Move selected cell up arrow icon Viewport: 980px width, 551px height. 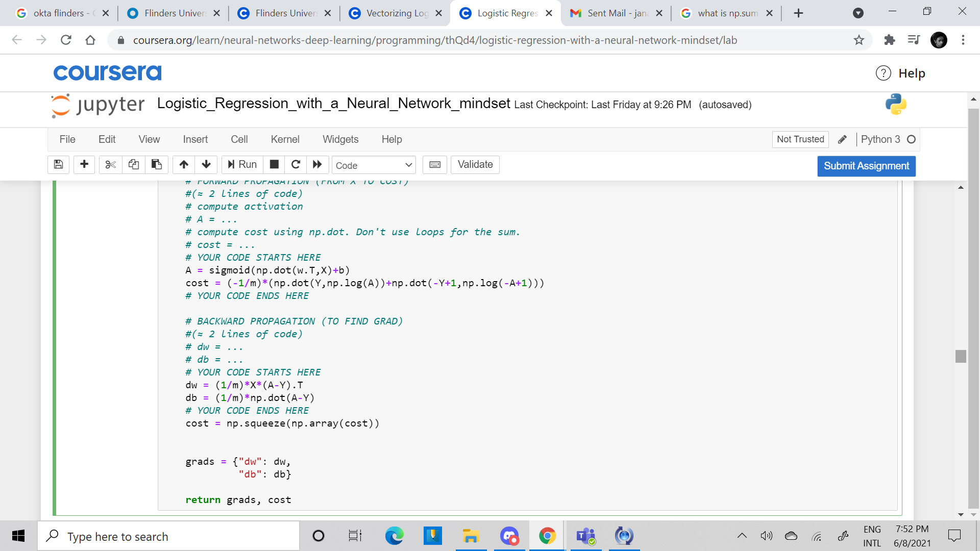click(x=184, y=164)
